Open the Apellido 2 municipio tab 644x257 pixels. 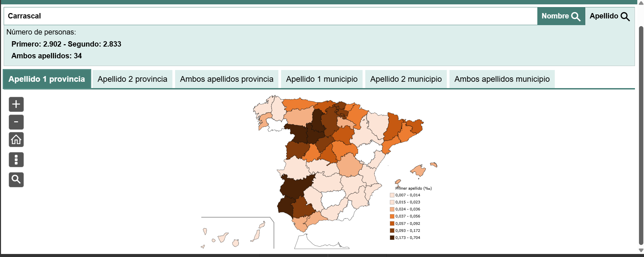(406, 79)
